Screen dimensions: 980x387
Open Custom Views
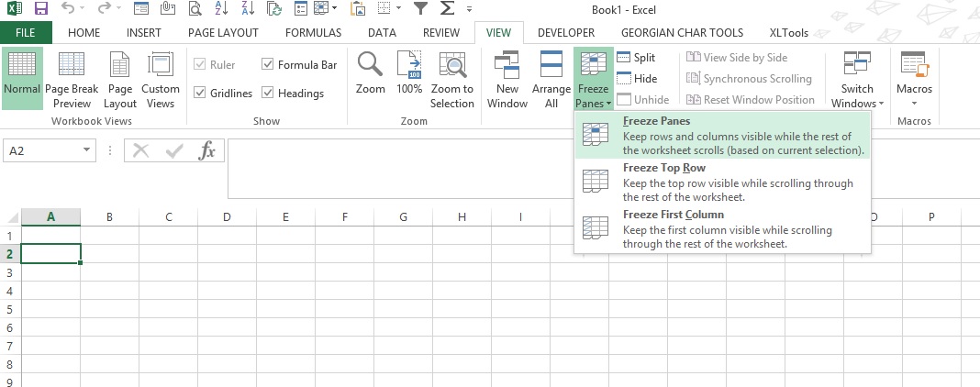click(160, 78)
